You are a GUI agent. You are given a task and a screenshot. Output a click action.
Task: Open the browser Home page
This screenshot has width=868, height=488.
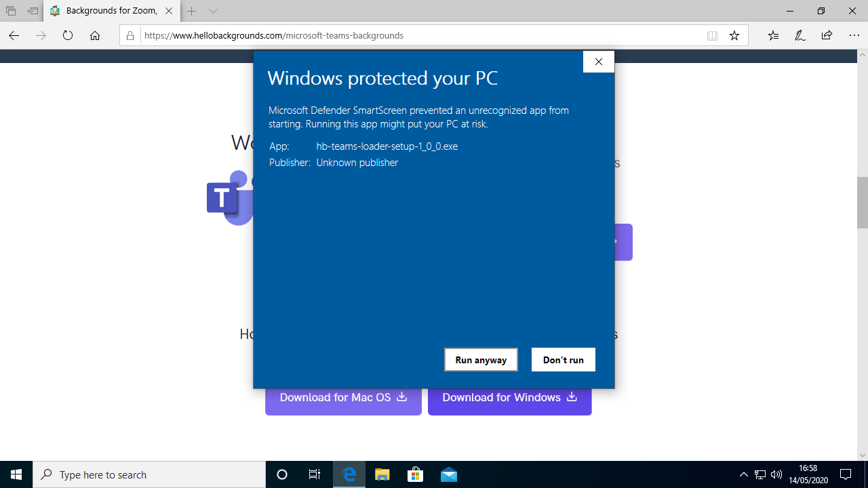95,36
